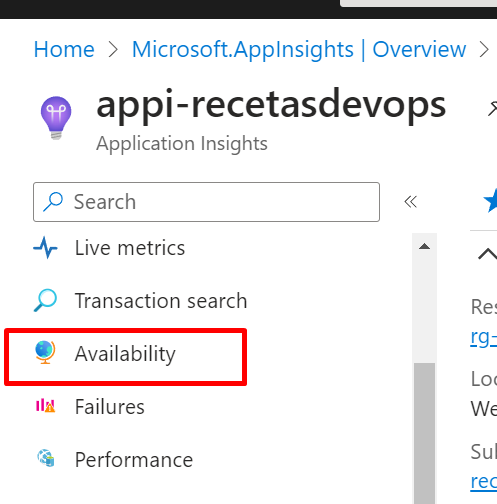Screen dimensions: 497x504
Task: Click the scrollbar up arrow
Action: pos(424,246)
